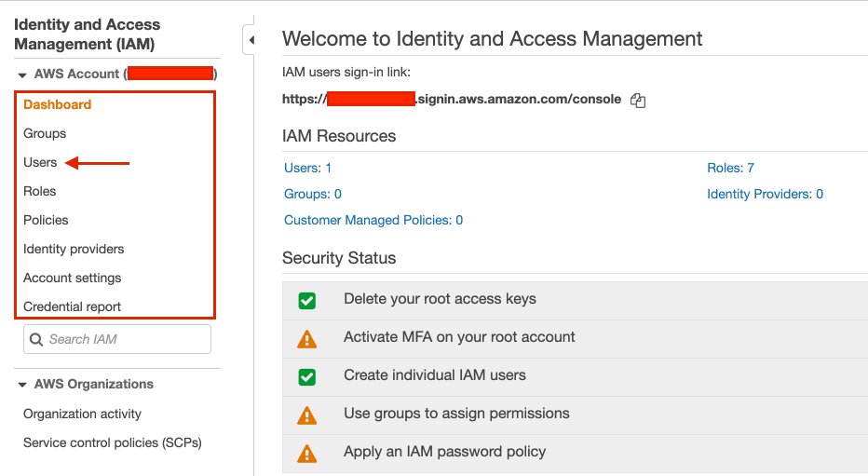The height and width of the screenshot is (476, 868).
Task: Click Welcome to Identity and Access Management title
Action: [492, 39]
